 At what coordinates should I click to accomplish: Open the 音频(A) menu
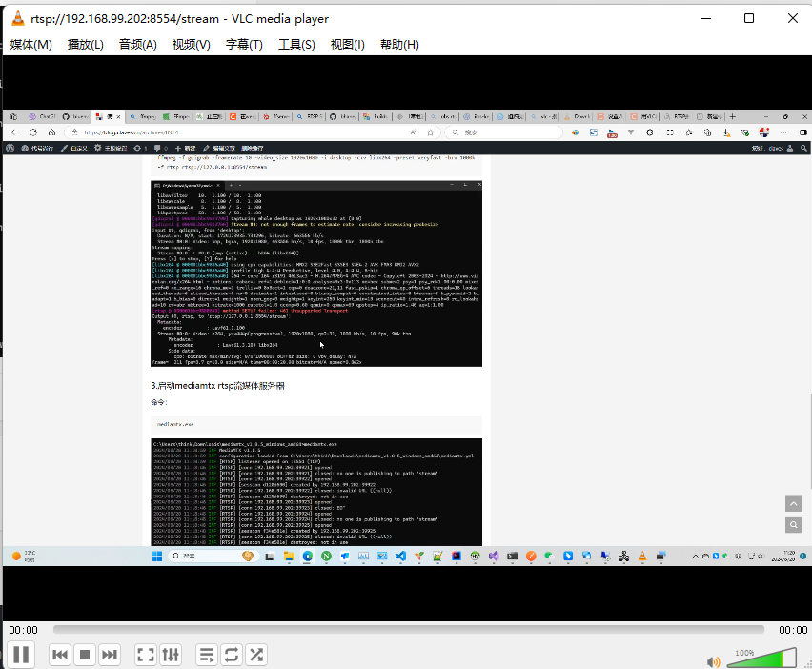(x=138, y=45)
